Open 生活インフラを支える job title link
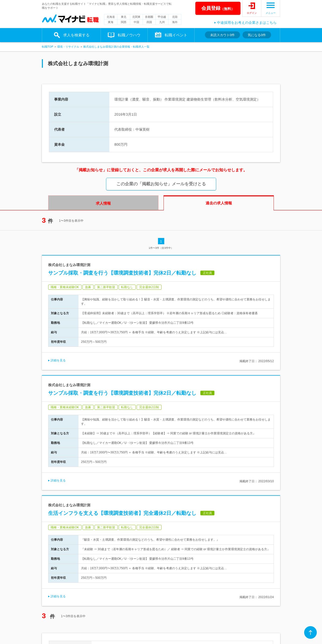Screen dimensions: 322x644 coord(122,513)
